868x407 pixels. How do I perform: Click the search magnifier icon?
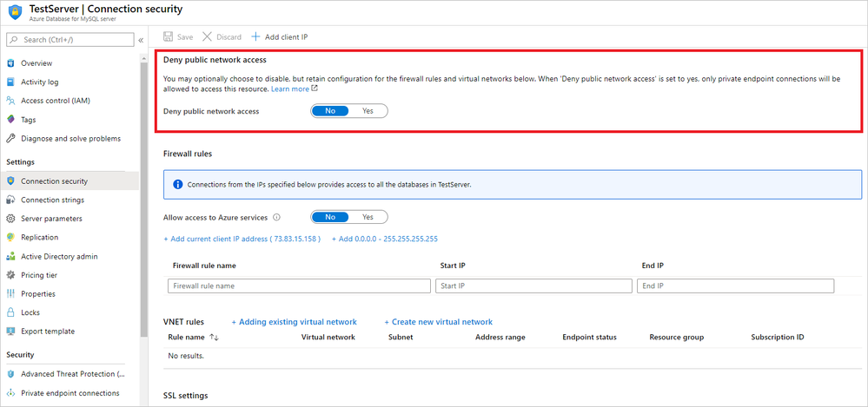15,40
